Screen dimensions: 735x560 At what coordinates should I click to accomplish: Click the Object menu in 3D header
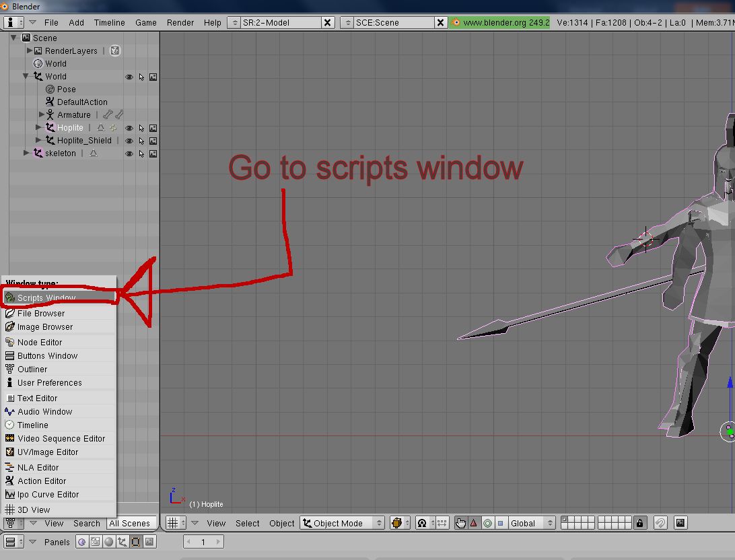coord(282,523)
